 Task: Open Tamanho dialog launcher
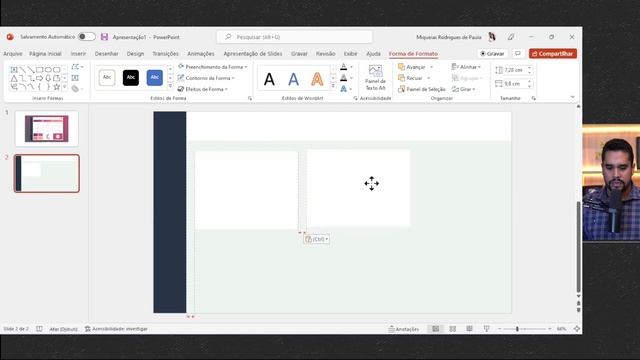pyautogui.click(x=533, y=98)
